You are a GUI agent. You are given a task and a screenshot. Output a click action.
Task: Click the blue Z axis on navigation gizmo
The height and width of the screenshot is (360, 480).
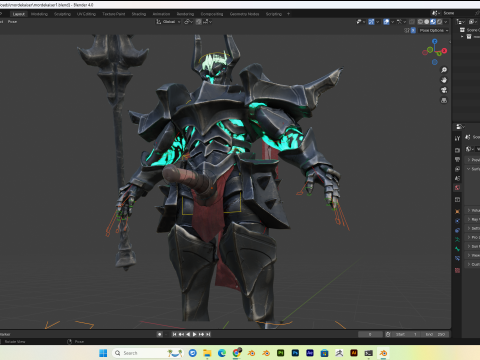click(435, 41)
